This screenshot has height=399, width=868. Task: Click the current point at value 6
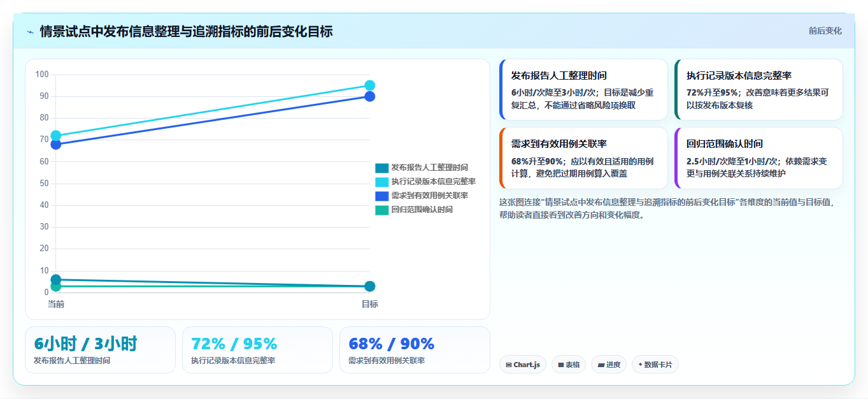[x=56, y=280]
